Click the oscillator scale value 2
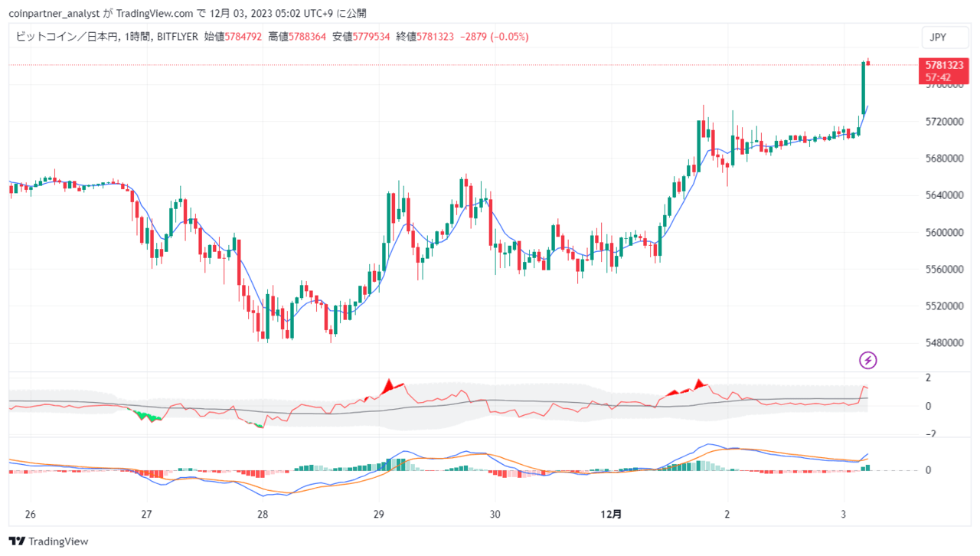This screenshot has height=556, width=980. click(x=928, y=378)
